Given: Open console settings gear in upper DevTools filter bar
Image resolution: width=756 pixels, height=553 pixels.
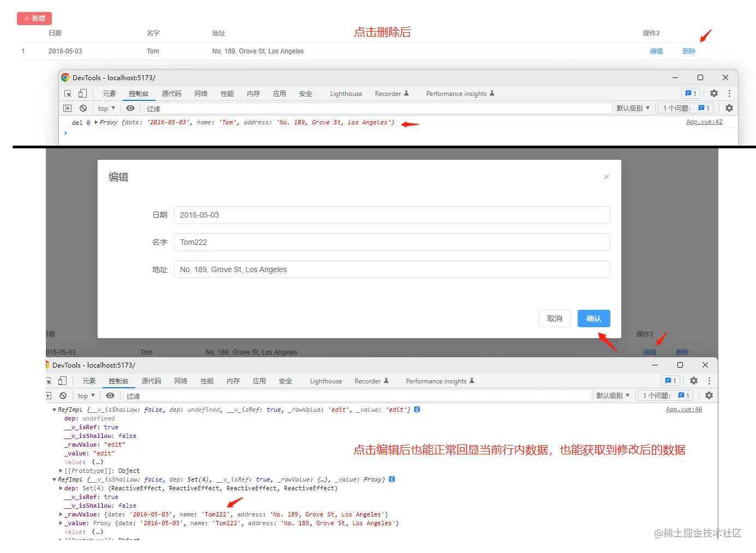Looking at the screenshot, I should pos(729,109).
